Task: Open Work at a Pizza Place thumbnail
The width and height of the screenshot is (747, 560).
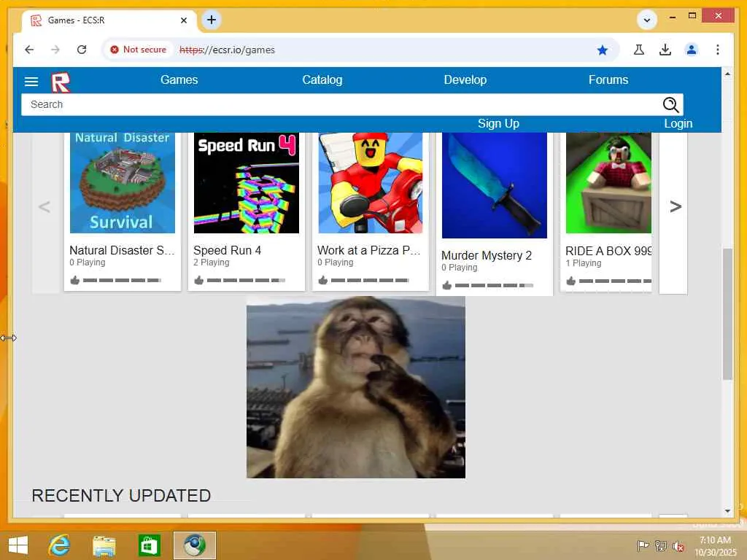Action: coord(370,183)
